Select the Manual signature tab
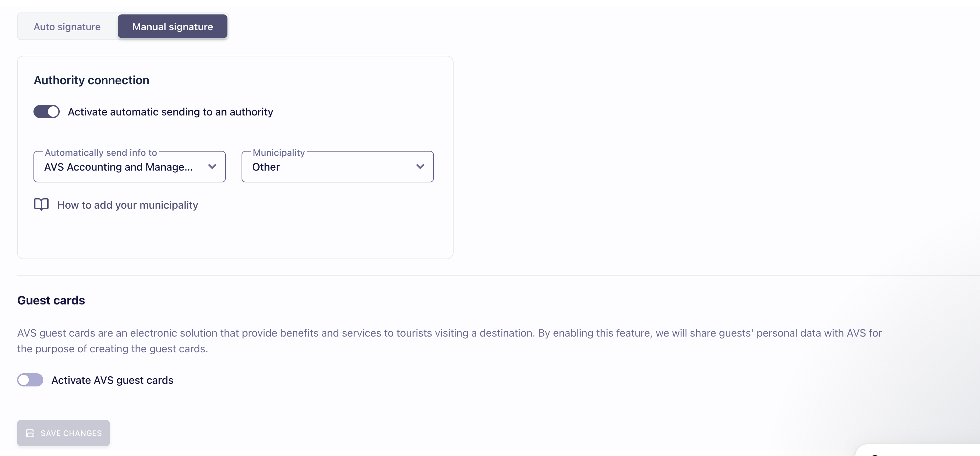980x456 pixels. click(172, 27)
